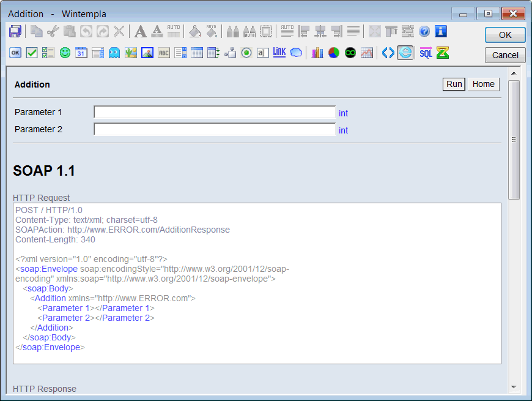The width and height of the screenshot is (532, 401).
Task: Click the combo box dropdown element icon
Action: click(x=98, y=53)
